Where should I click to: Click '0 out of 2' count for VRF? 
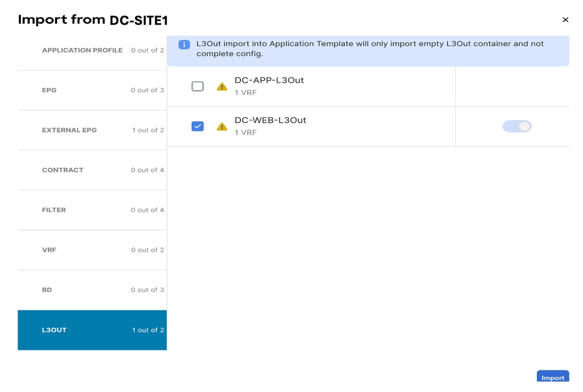point(147,250)
